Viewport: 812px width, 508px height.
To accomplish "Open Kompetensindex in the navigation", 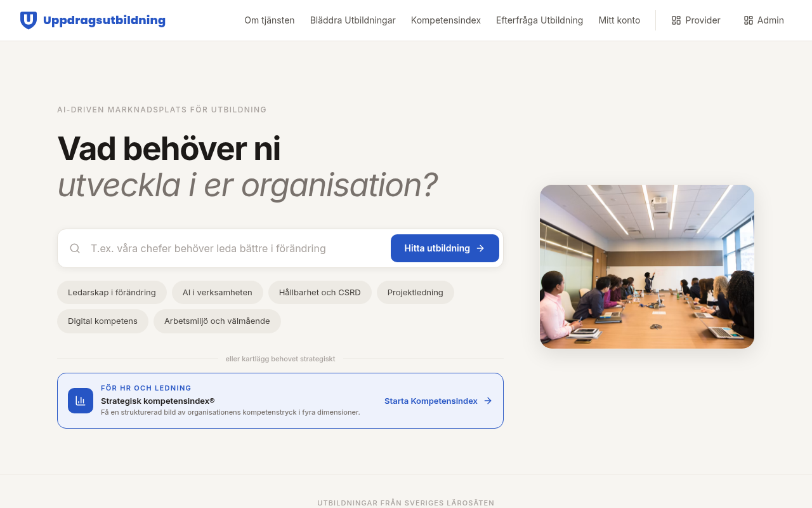I will coord(446,20).
